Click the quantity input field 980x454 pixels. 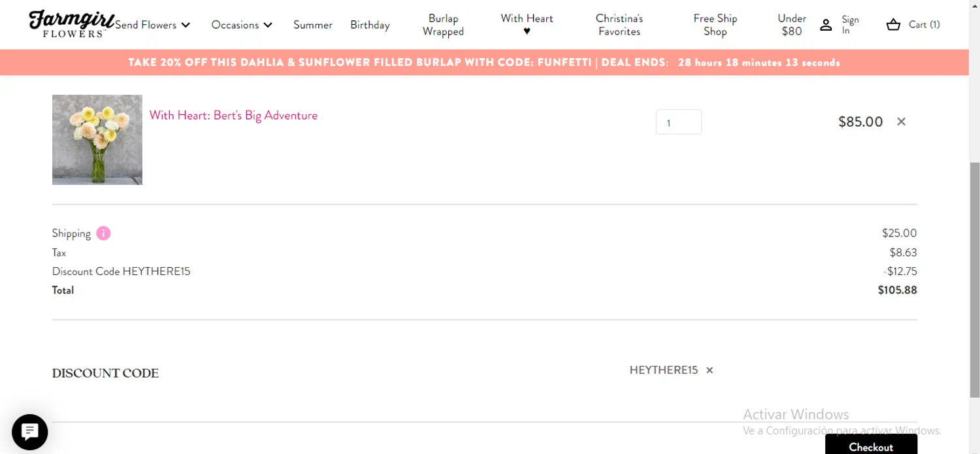(678, 122)
